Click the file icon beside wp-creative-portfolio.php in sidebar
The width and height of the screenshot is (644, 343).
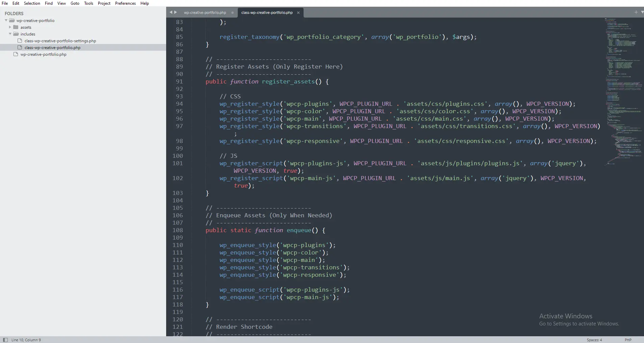click(16, 54)
